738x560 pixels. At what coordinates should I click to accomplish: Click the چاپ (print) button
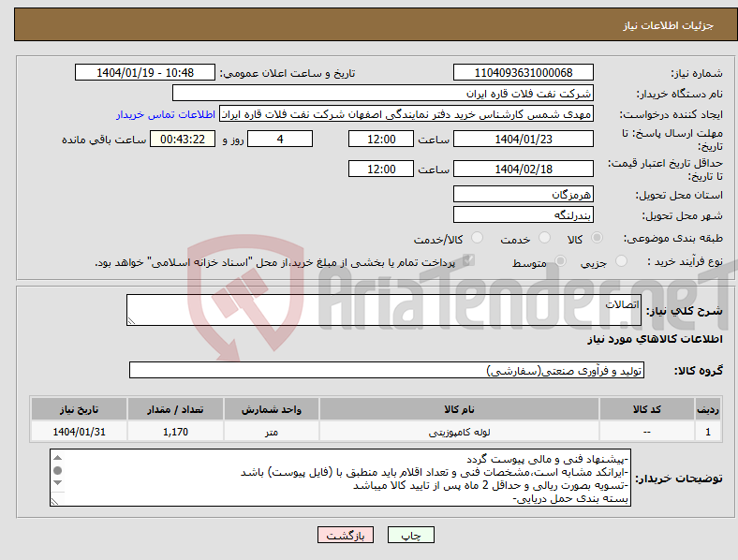[410, 535]
